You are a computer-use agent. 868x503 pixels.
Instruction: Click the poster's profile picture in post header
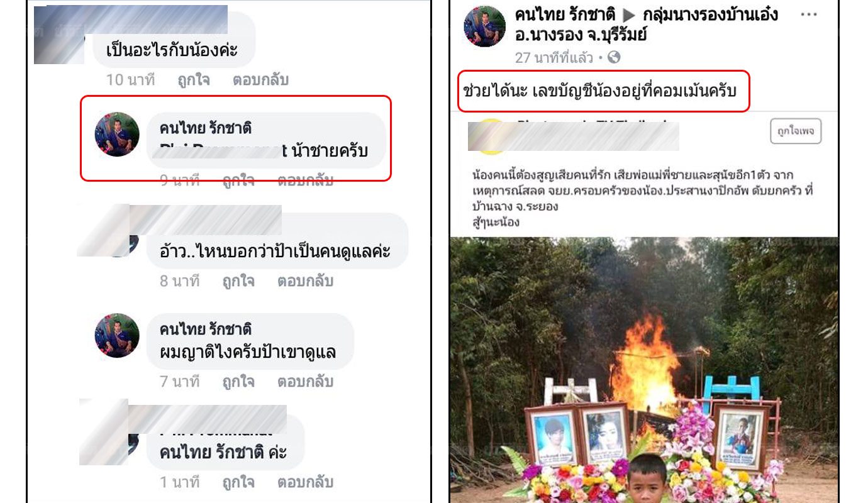coord(484,26)
